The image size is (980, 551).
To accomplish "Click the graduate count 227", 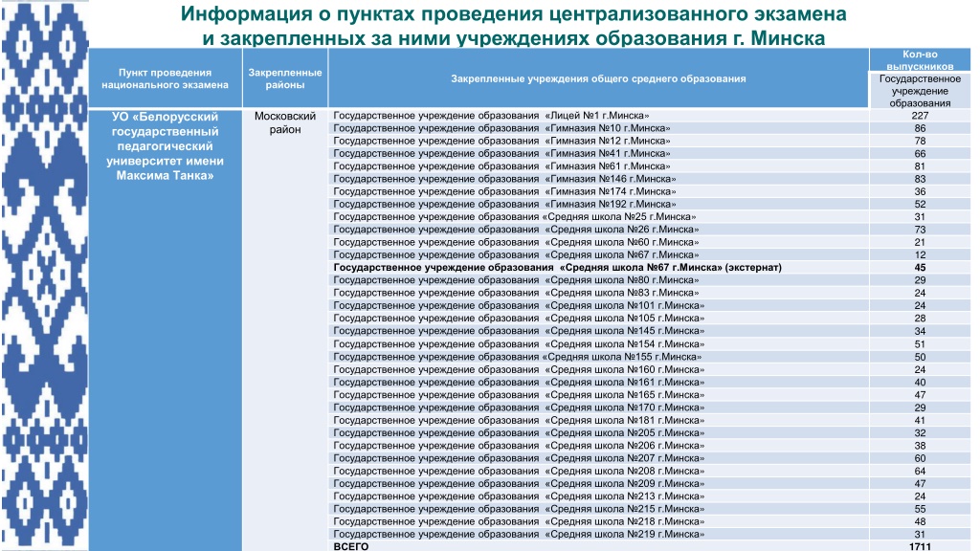I will 920,116.
